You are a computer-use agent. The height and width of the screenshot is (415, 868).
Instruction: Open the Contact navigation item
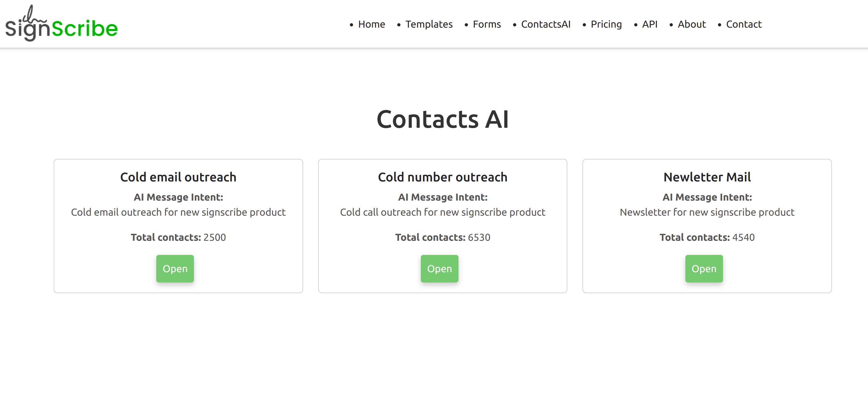pos(743,24)
